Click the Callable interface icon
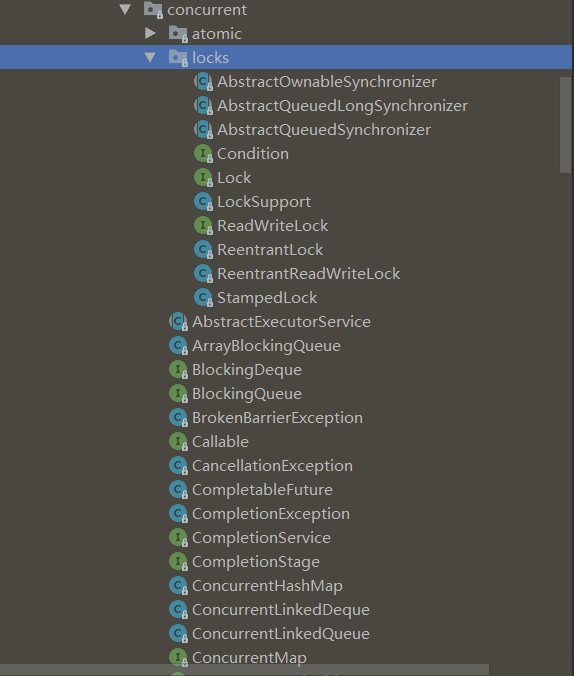The image size is (574, 676). pos(178,441)
